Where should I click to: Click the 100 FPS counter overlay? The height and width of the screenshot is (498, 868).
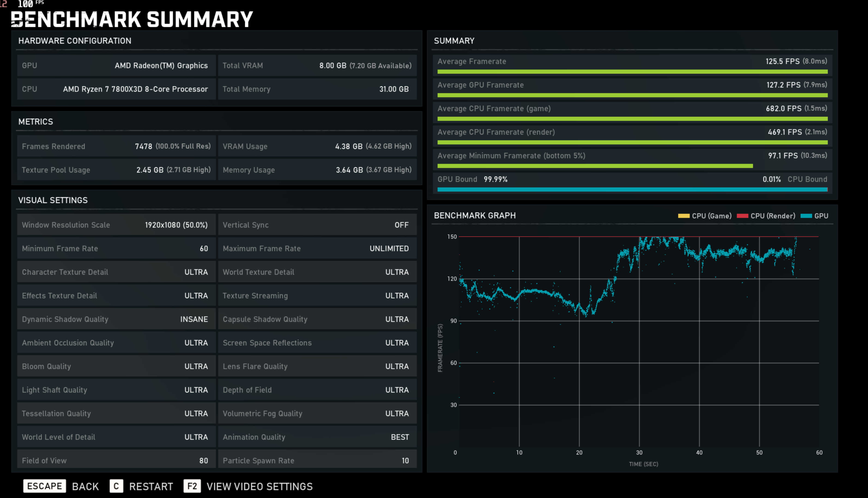pyautogui.click(x=31, y=4)
